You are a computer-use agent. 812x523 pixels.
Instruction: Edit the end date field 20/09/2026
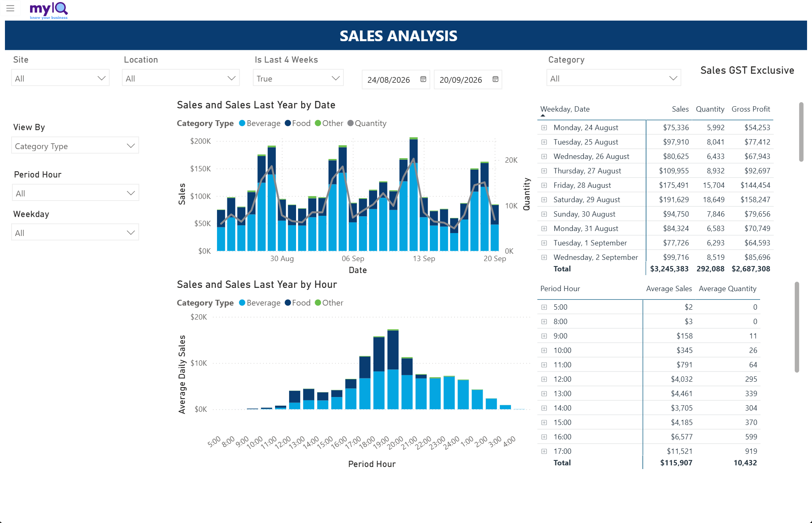(x=461, y=79)
